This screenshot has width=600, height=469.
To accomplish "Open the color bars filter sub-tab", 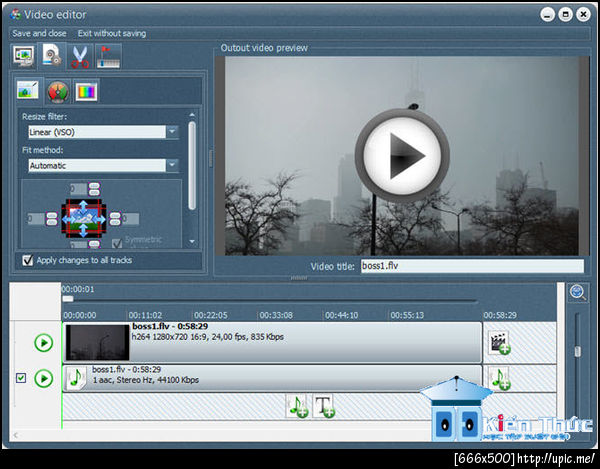I will [86, 92].
